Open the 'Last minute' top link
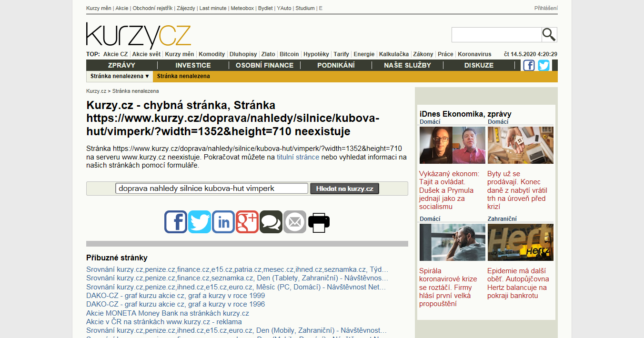The width and height of the screenshot is (644, 338). (213, 8)
